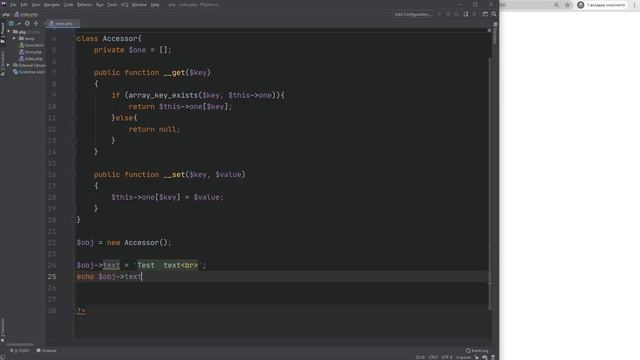Collapse the php root folder
Viewport: 640px width, 360px height.
pyautogui.click(x=9, y=31)
